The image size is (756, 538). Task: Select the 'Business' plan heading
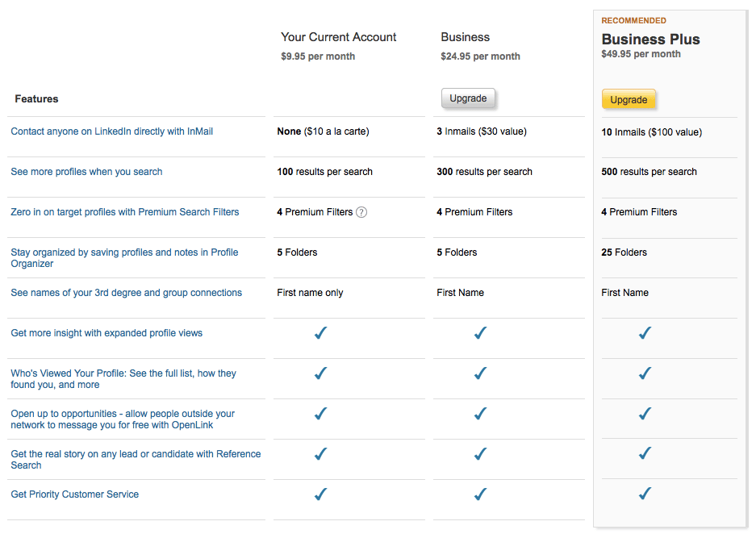tap(465, 37)
